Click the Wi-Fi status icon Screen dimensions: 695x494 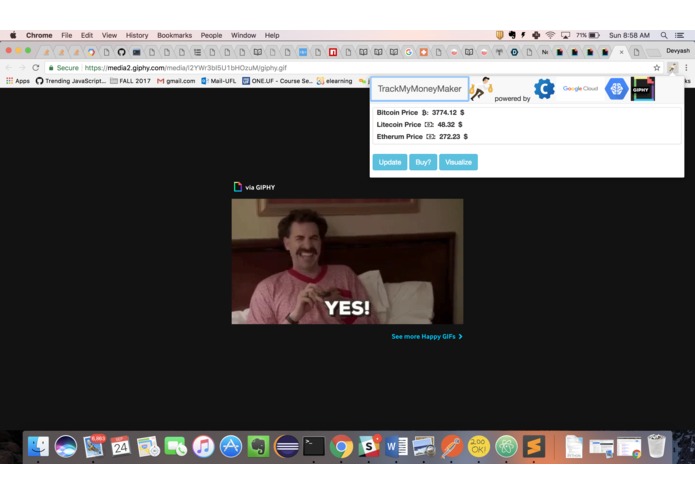[x=550, y=35]
